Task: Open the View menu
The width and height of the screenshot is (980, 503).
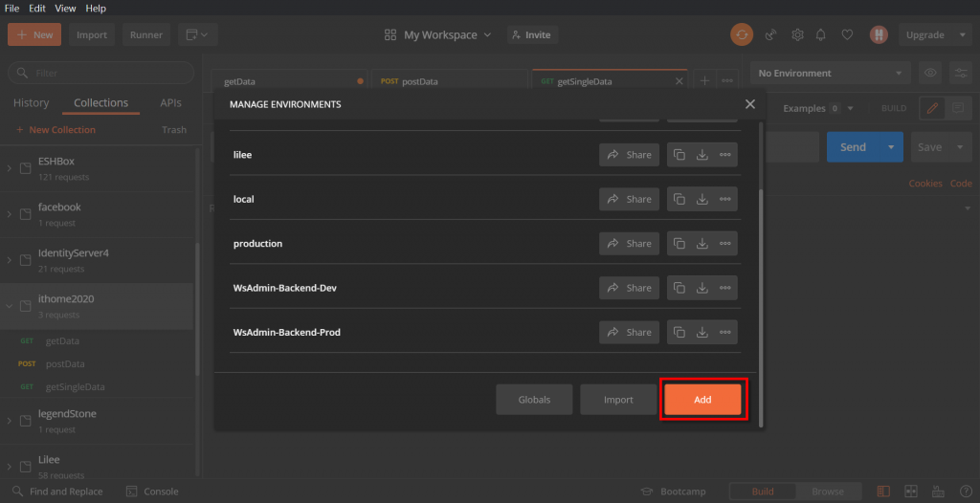Action: [x=65, y=8]
